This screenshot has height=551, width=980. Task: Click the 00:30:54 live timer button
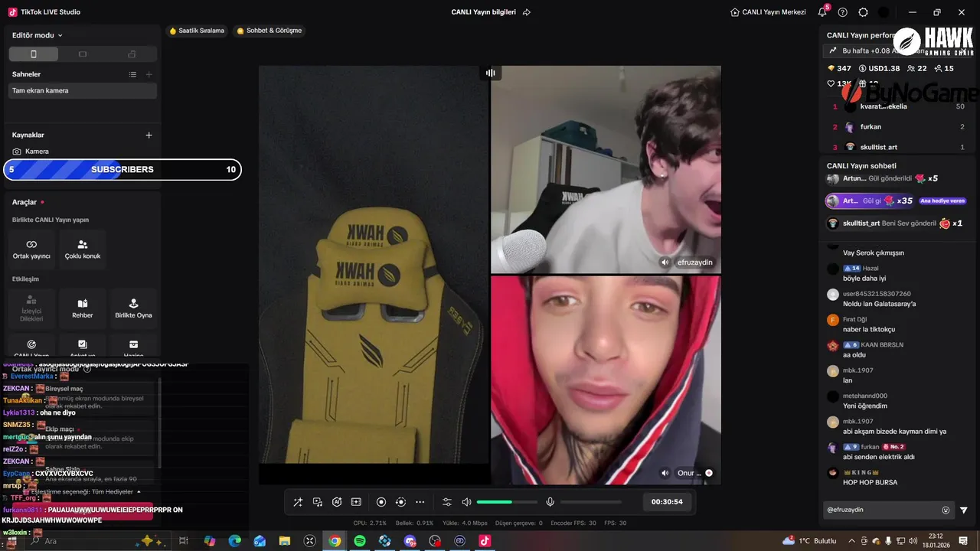pos(667,502)
